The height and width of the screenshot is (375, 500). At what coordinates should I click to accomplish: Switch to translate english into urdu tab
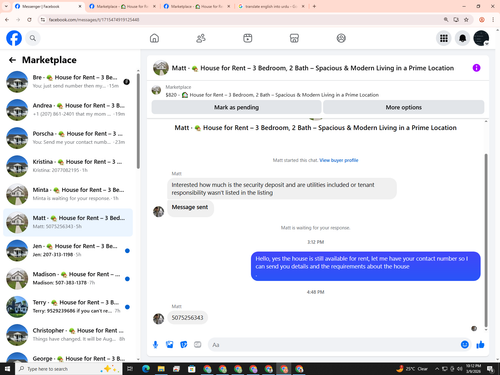click(x=271, y=6)
